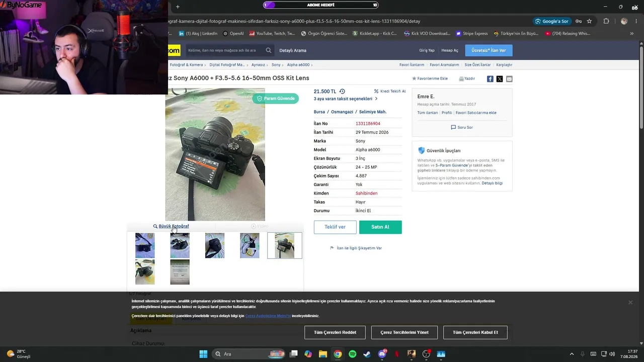Open Favori İlanlarım

coord(412,65)
